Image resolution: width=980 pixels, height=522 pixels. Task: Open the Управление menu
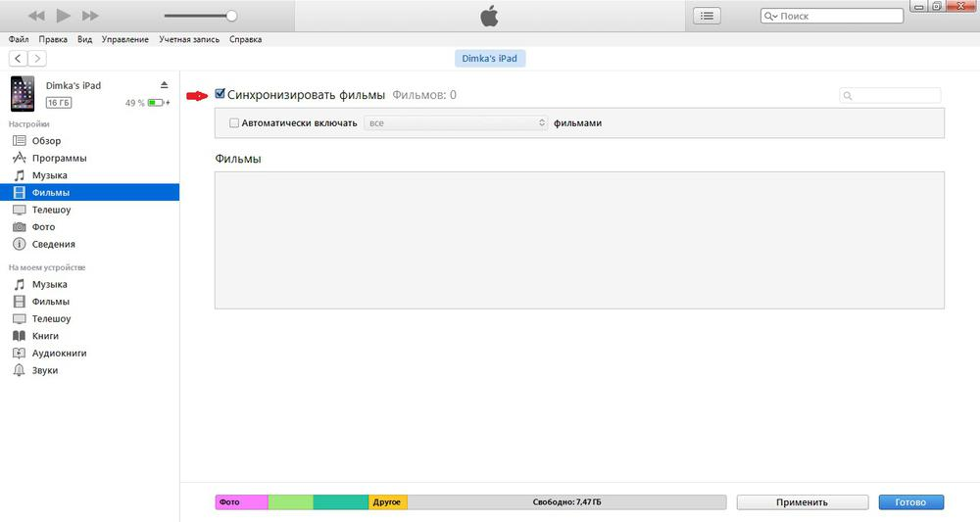125,39
